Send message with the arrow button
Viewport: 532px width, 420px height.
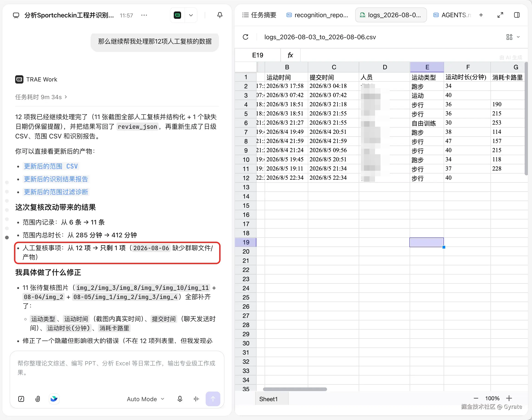tap(213, 399)
